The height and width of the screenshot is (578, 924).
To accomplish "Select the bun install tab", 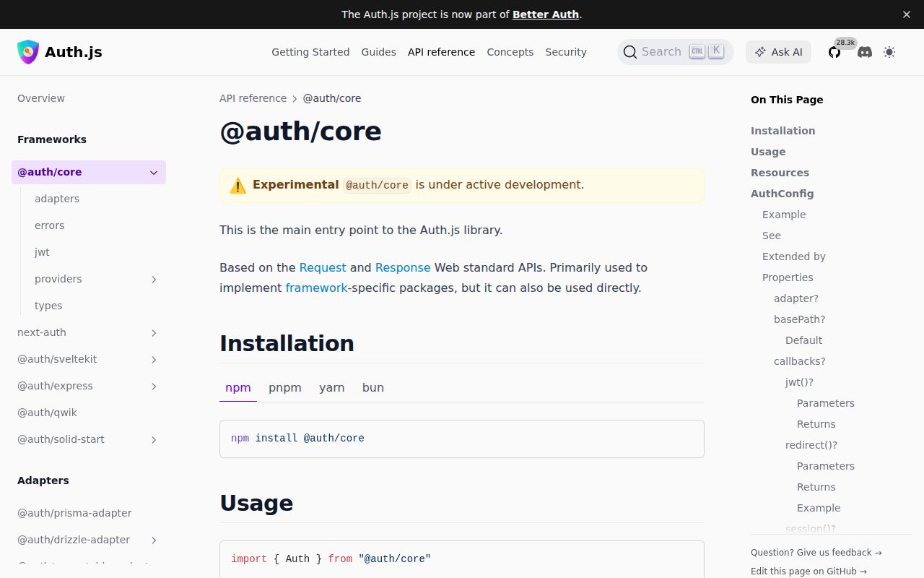I will coord(373,388).
